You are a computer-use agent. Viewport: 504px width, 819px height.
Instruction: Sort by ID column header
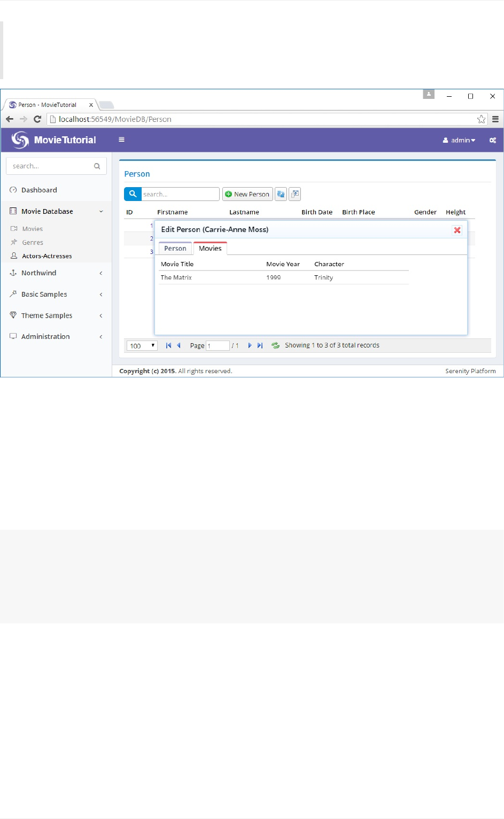tap(129, 212)
